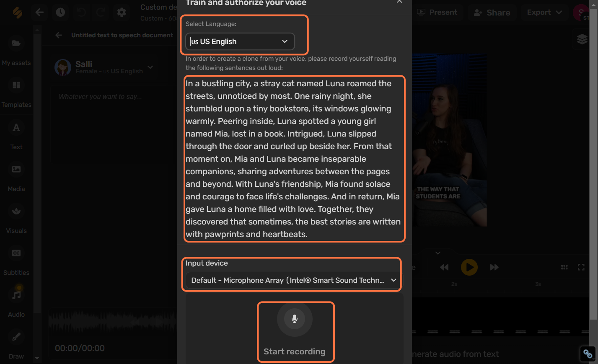Viewport: 598px width, 364px height.
Task: Play the video preview
Action: (469, 267)
